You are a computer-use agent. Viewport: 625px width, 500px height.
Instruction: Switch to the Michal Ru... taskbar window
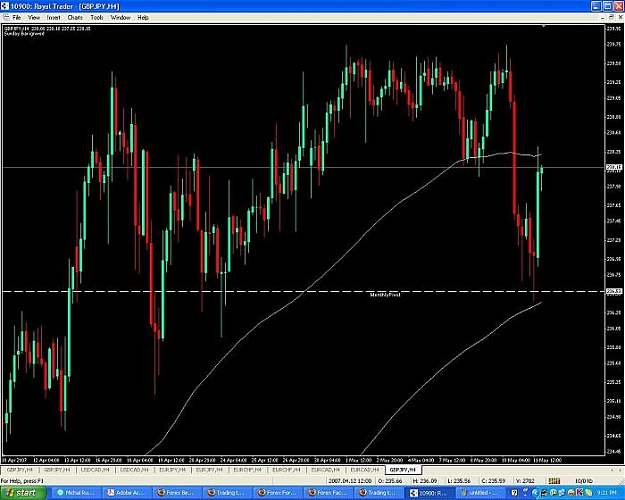[x=76, y=493]
